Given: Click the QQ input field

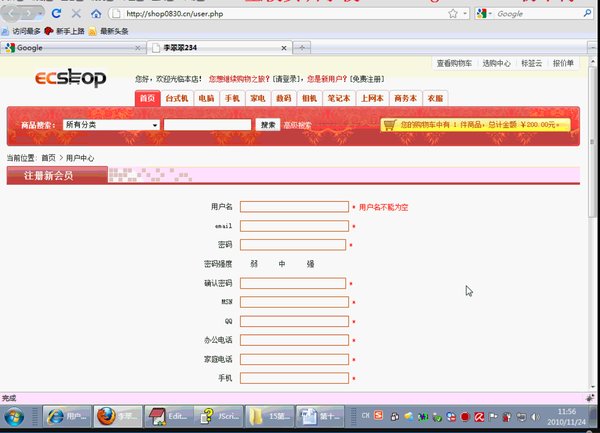Looking at the screenshot, I should coord(294,321).
